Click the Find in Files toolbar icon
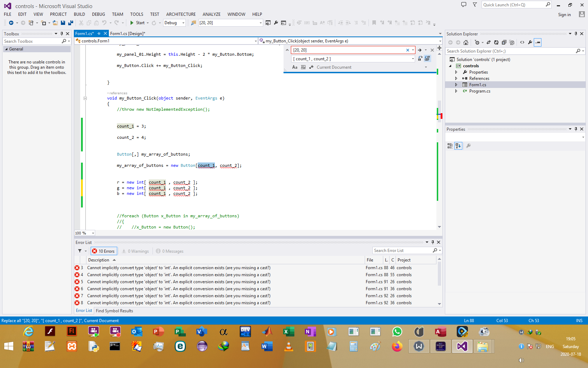 194,23
